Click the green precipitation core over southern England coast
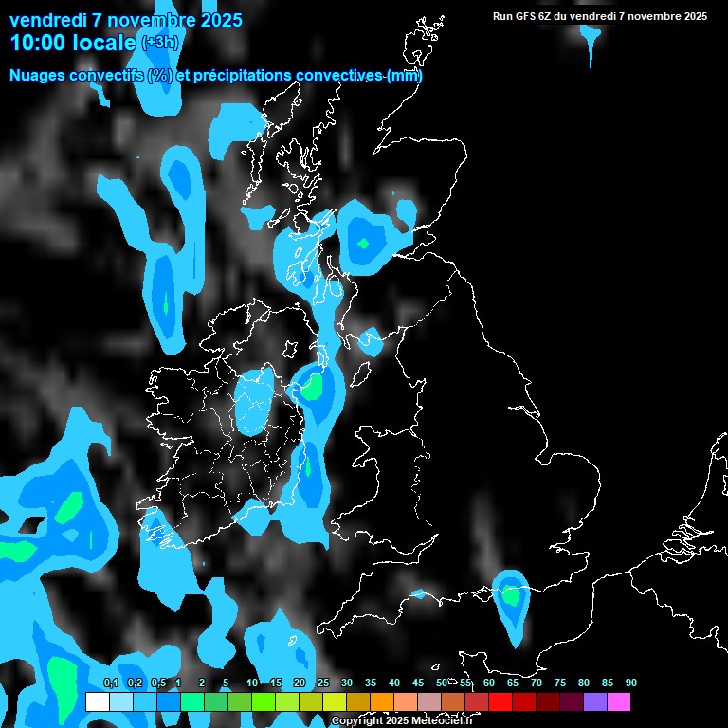The height and width of the screenshot is (728, 728). [511, 596]
